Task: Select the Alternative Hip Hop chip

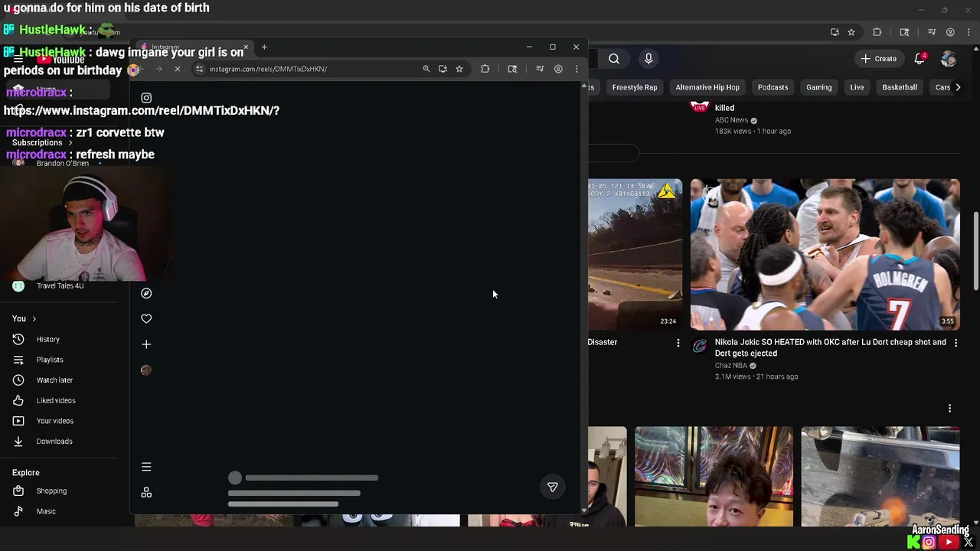Action: pos(707,87)
